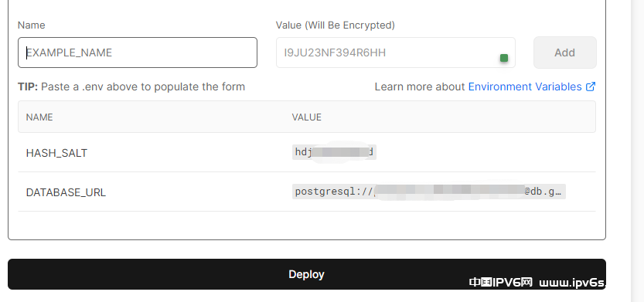Click the Add button

point(564,53)
